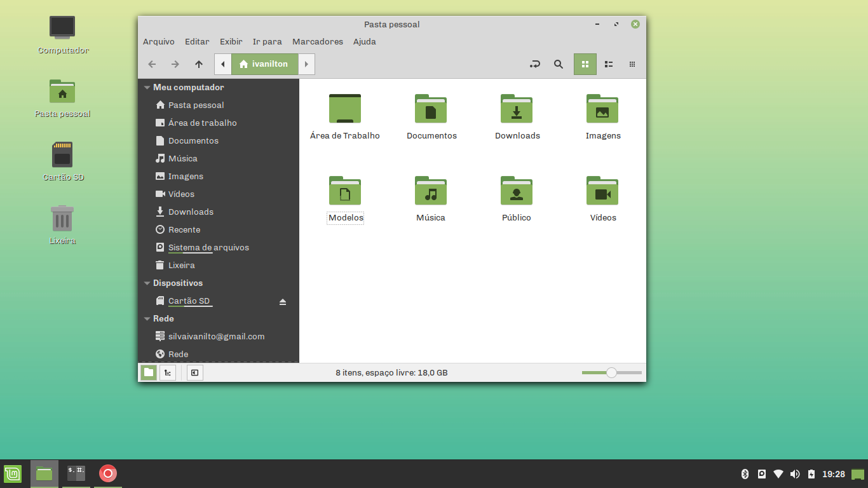
Task: Open the Lixeira desktop icon
Action: 62,219
